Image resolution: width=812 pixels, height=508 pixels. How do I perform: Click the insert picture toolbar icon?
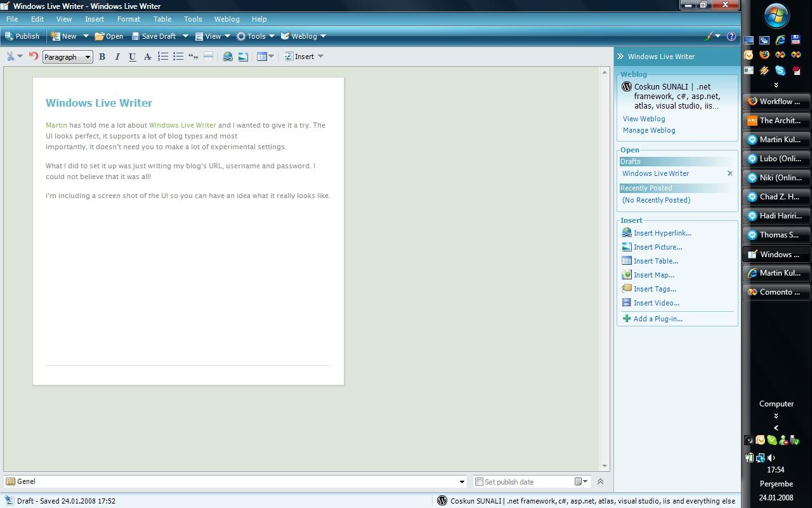click(243, 57)
